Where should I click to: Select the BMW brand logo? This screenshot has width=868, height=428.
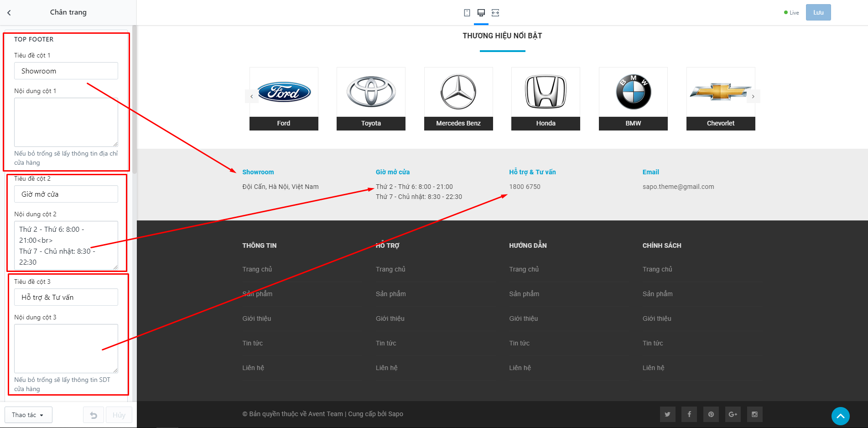[633, 93]
